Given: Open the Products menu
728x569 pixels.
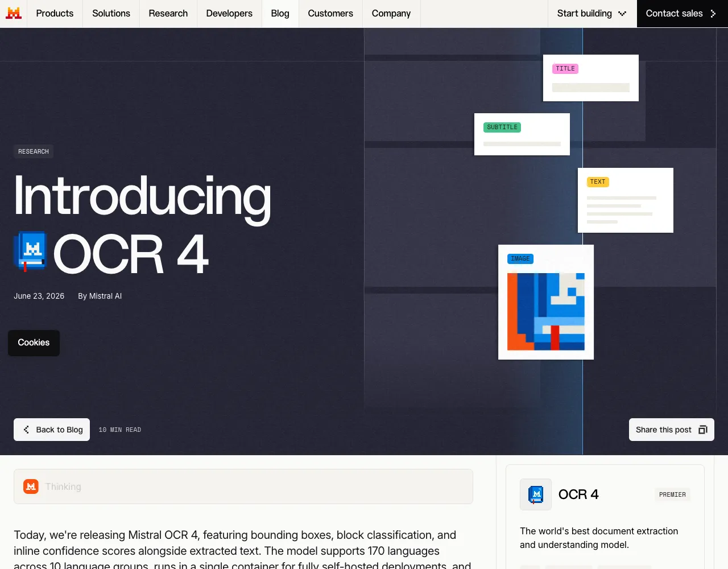Looking at the screenshot, I should click(55, 13).
